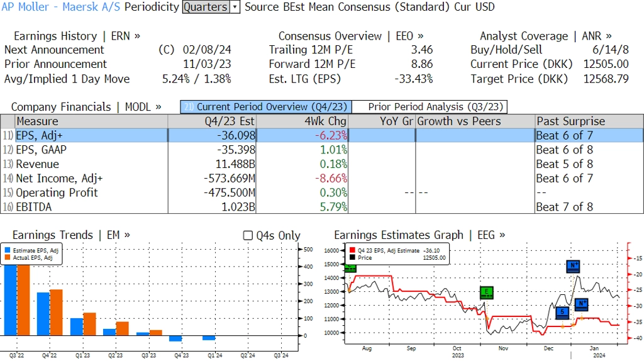
Task: Select the Quarters periodicity field
Action: [206, 7]
